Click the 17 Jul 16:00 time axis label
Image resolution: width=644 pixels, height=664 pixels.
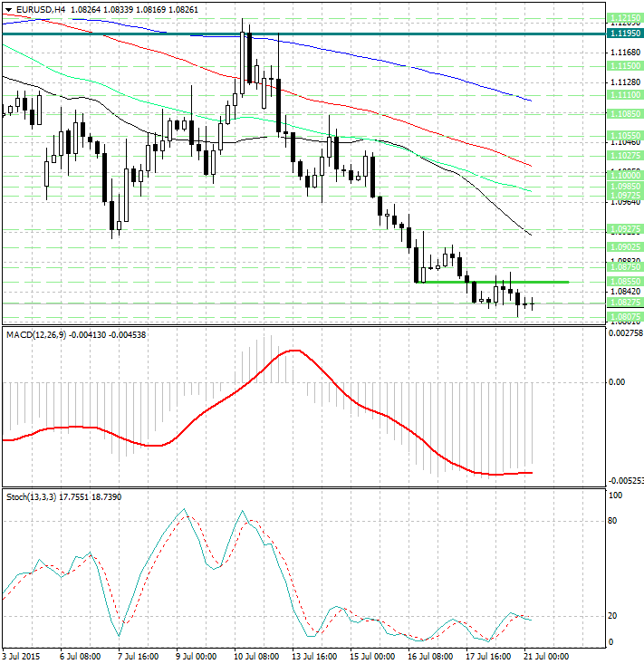click(x=488, y=657)
